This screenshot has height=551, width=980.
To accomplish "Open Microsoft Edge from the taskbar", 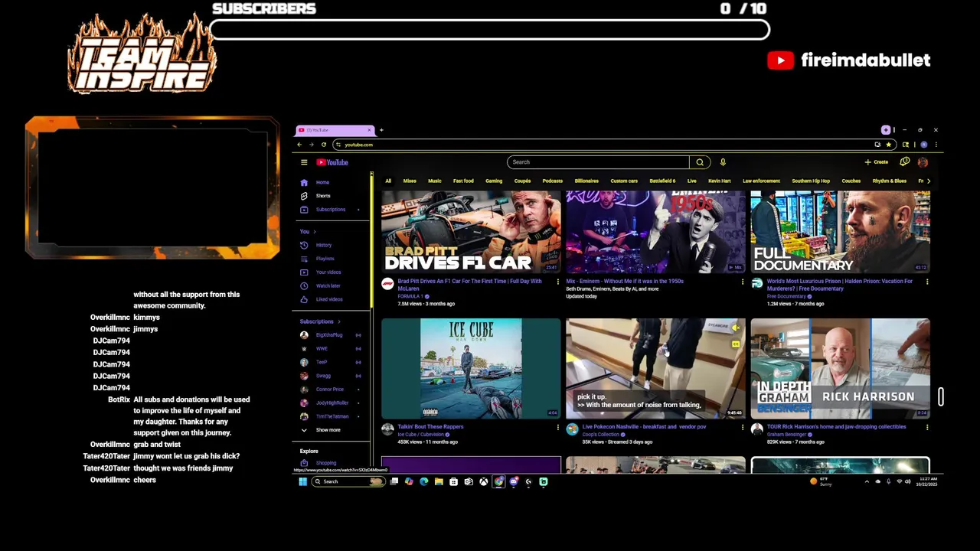I will click(424, 481).
